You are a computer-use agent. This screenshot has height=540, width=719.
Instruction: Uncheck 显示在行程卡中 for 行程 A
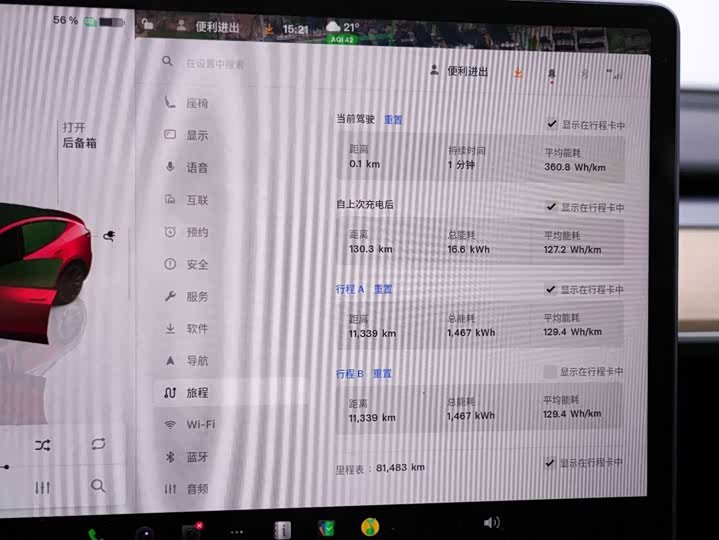550,289
